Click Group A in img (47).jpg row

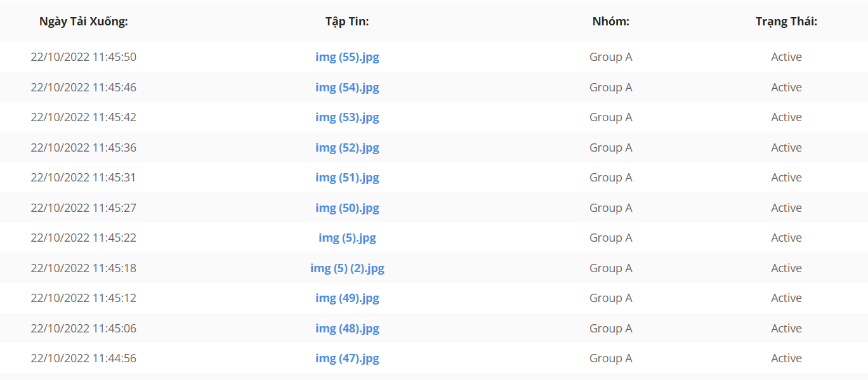pos(611,358)
